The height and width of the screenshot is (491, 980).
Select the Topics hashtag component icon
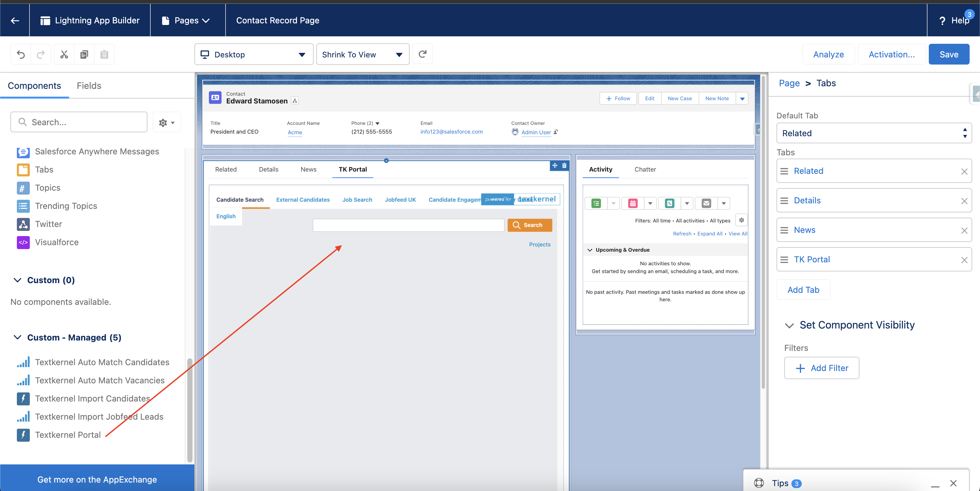click(x=23, y=188)
